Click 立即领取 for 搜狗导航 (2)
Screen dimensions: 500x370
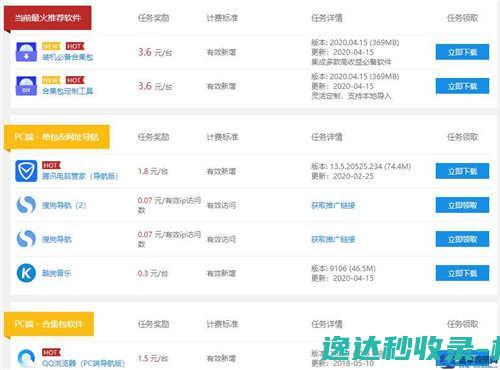462,205
